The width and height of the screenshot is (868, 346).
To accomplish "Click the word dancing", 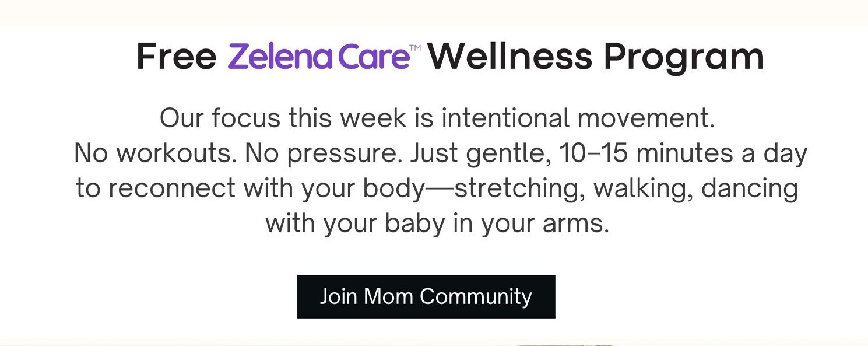I will [750, 189].
